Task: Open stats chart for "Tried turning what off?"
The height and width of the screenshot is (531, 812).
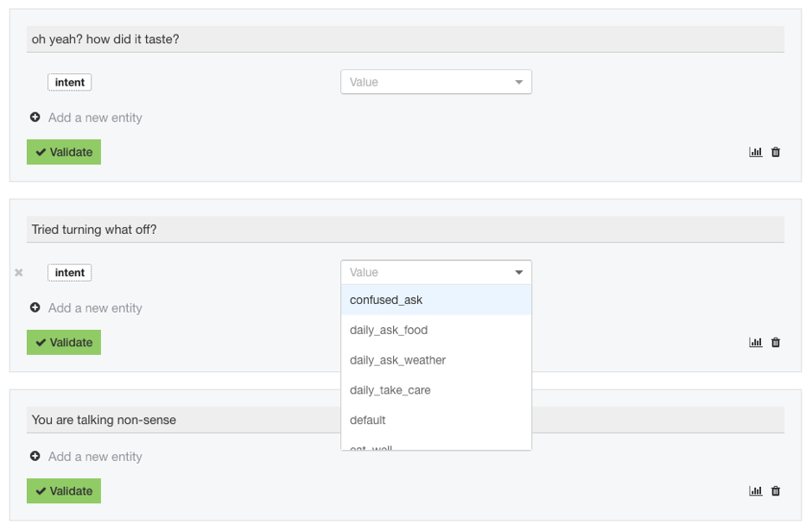Action: click(x=755, y=342)
